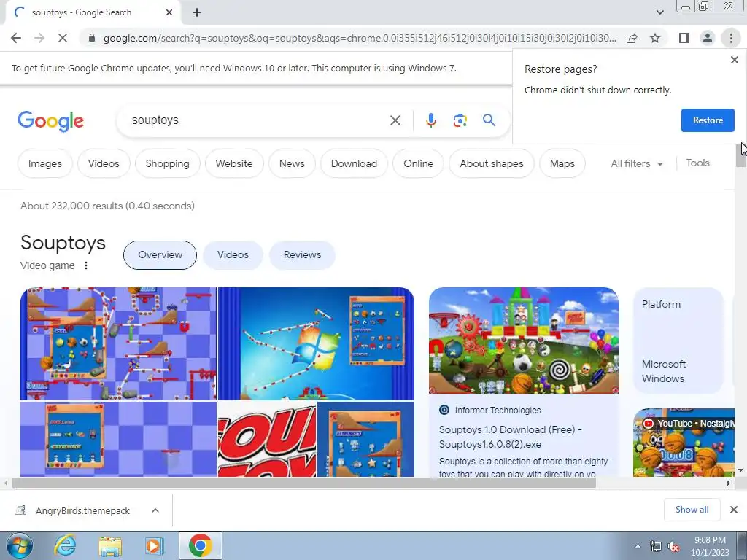
Task: Open the Windows 7 desktop toys thumbnail
Action: [x=316, y=343]
